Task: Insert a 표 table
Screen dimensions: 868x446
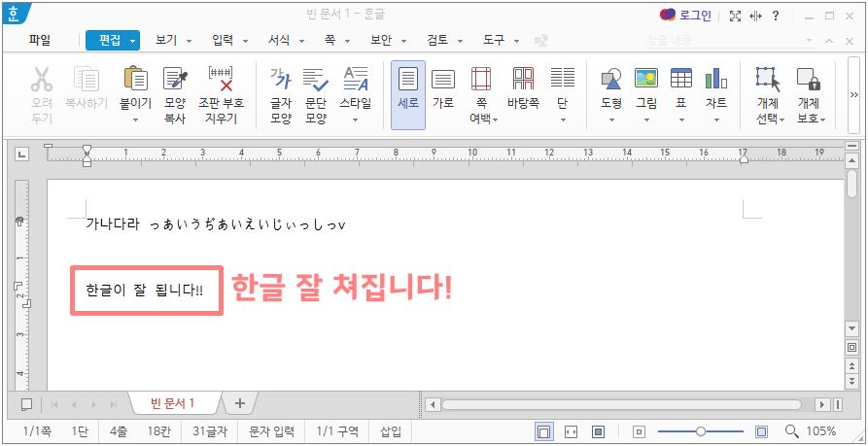Action: click(681, 79)
